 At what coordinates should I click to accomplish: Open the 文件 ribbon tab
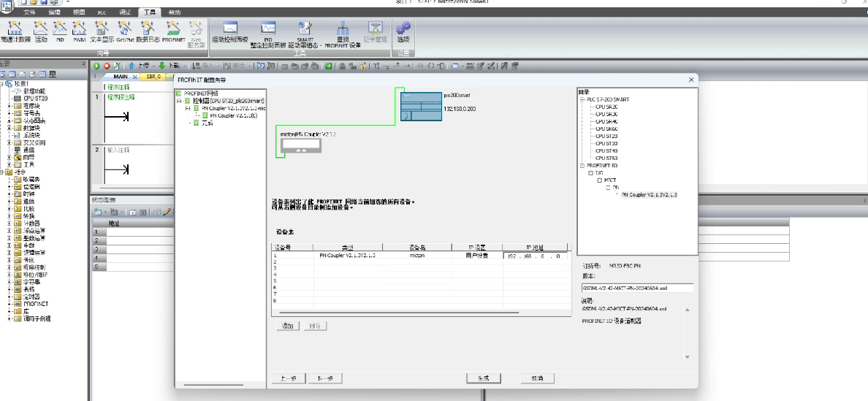tap(29, 12)
